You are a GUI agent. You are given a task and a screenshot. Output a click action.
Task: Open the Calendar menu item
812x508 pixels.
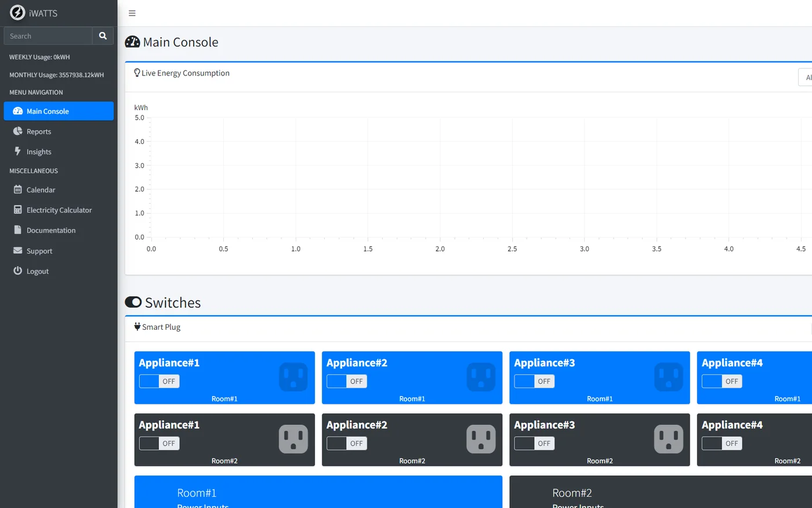tap(59, 189)
